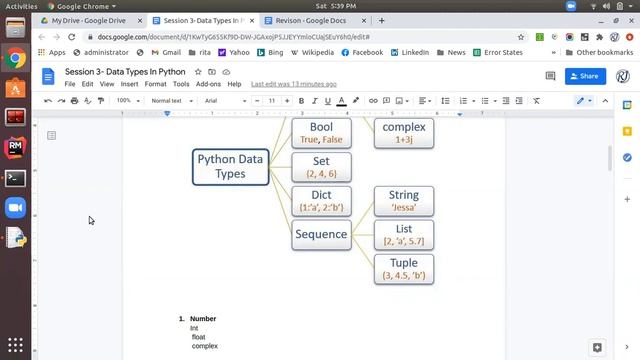This screenshot has height=360, width=640.
Task: Open the highlight color tool
Action: pos(356,101)
